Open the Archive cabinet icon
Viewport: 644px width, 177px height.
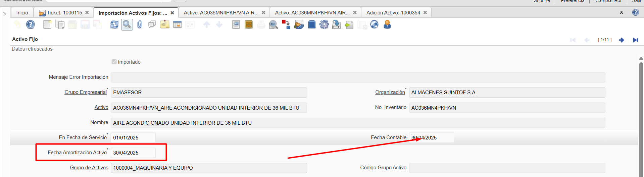[249, 25]
